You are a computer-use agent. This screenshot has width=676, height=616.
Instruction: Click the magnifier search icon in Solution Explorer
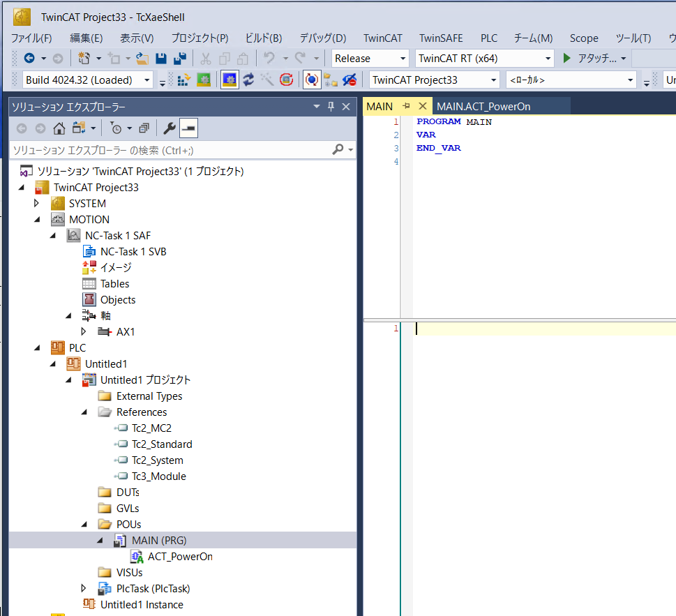tap(338, 149)
